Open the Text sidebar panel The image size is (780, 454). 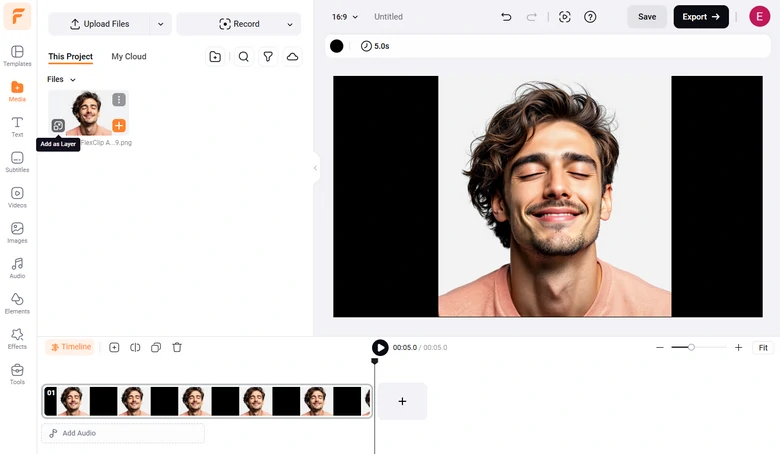point(17,126)
